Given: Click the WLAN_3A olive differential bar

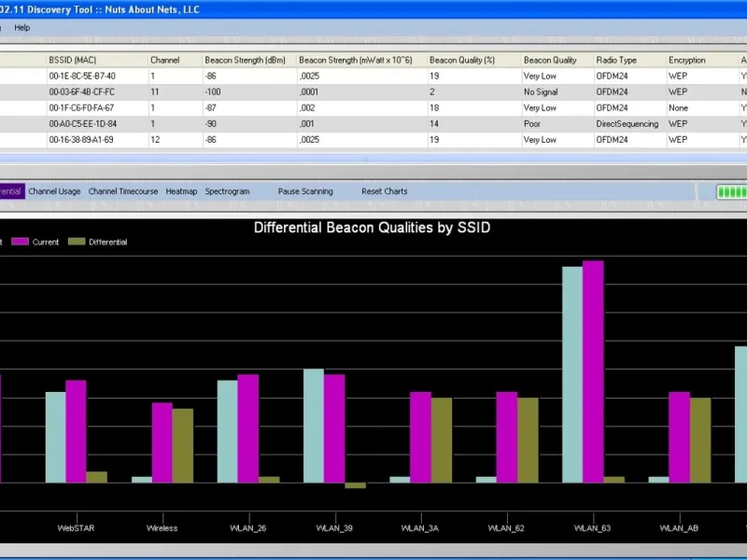Looking at the screenshot, I should pos(442,440).
